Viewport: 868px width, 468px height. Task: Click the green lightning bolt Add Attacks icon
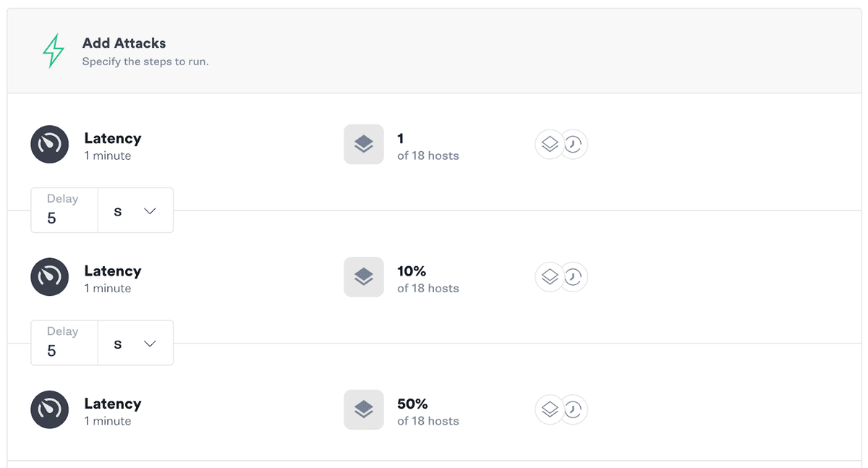click(x=53, y=51)
